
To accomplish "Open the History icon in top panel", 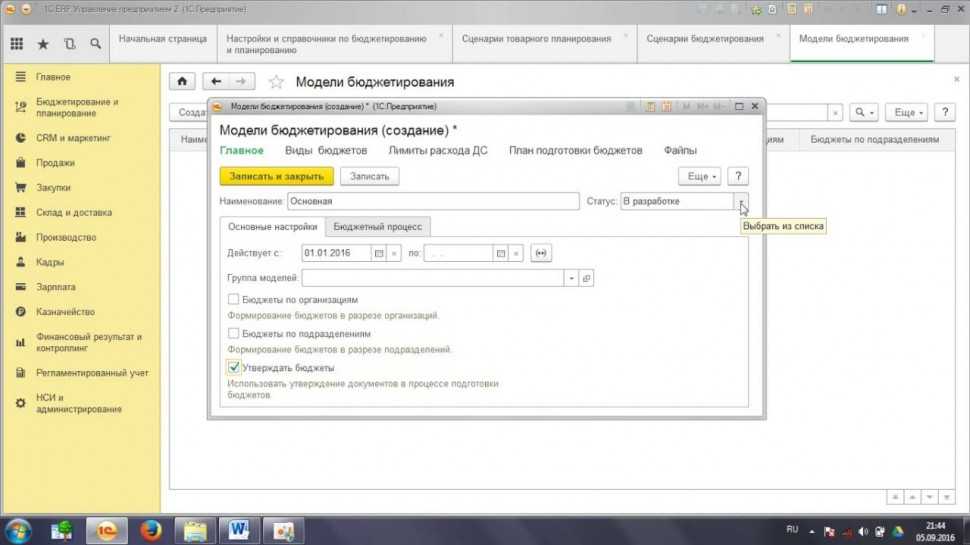I will pyautogui.click(x=69, y=44).
